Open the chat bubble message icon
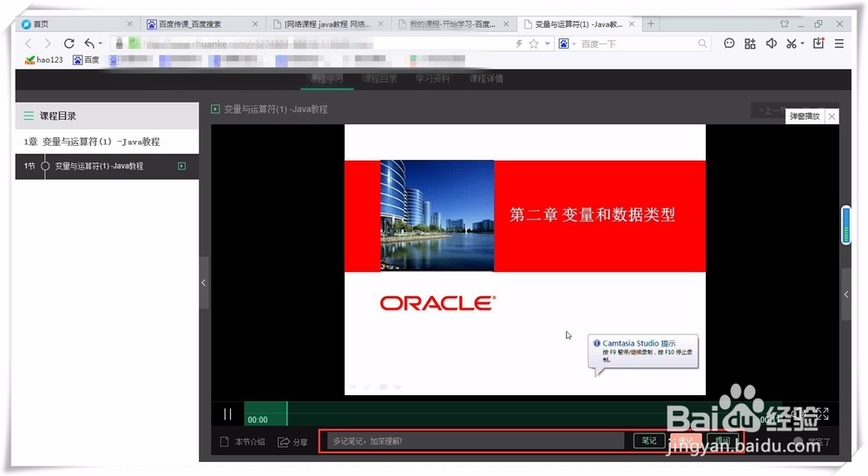The width and height of the screenshot is (868, 476). pyautogui.click(x=729, y=43)
